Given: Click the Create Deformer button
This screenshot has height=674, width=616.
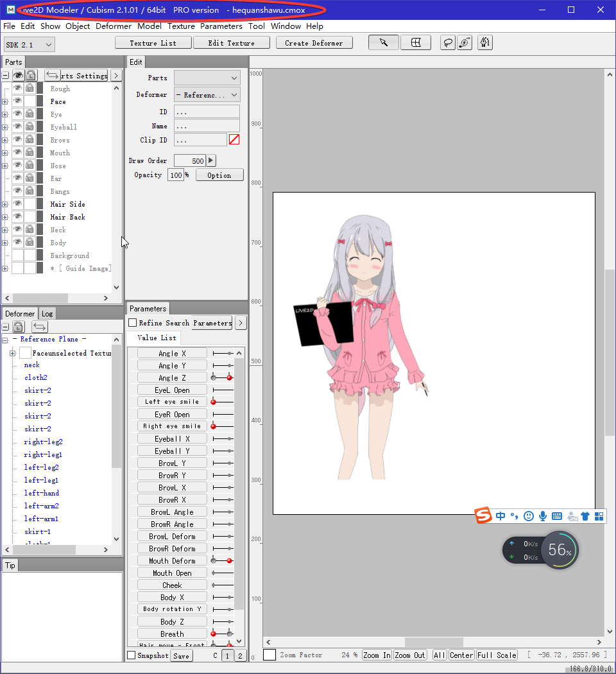Looking at the screenshot, I should tap(314, 43).
